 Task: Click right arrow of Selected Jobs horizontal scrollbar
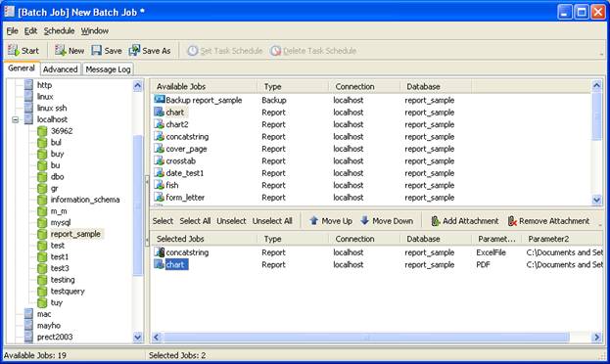point(596,338)
